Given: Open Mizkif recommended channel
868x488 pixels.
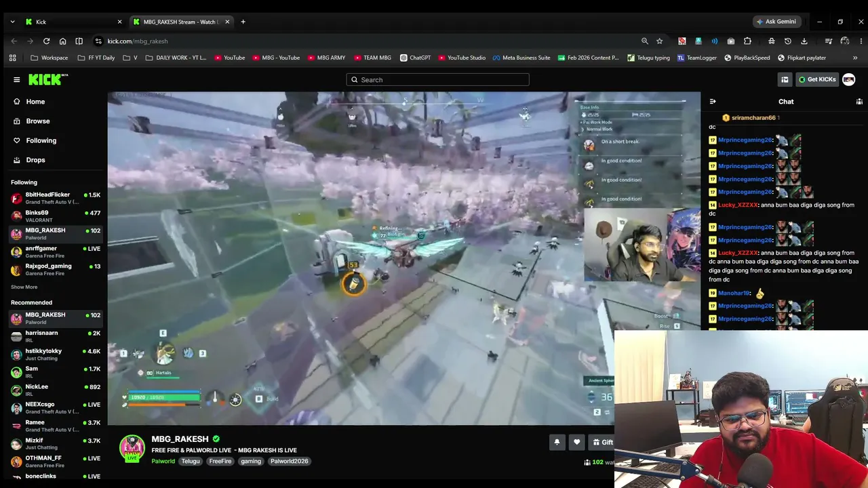Looking at the screenshot, I should [56, 443].
